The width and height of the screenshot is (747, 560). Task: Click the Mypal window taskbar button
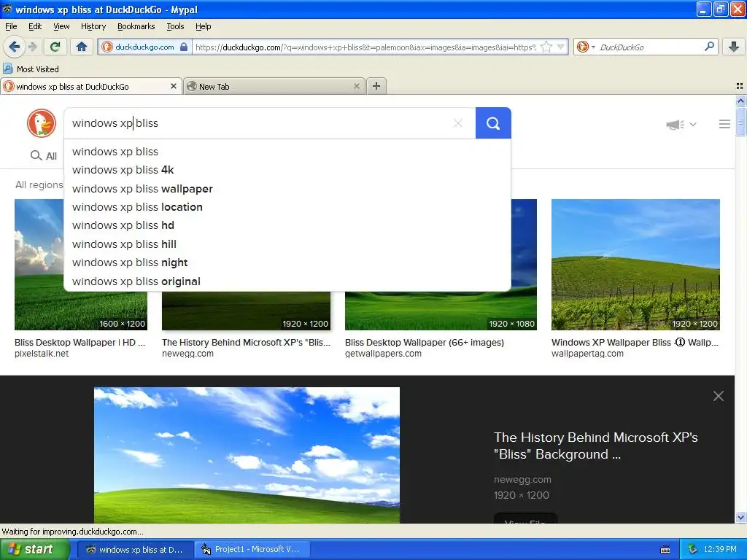[135, 550]
